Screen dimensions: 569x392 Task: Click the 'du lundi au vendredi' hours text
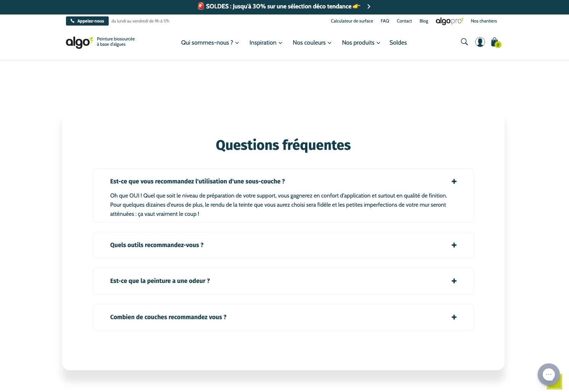[140, 21]
